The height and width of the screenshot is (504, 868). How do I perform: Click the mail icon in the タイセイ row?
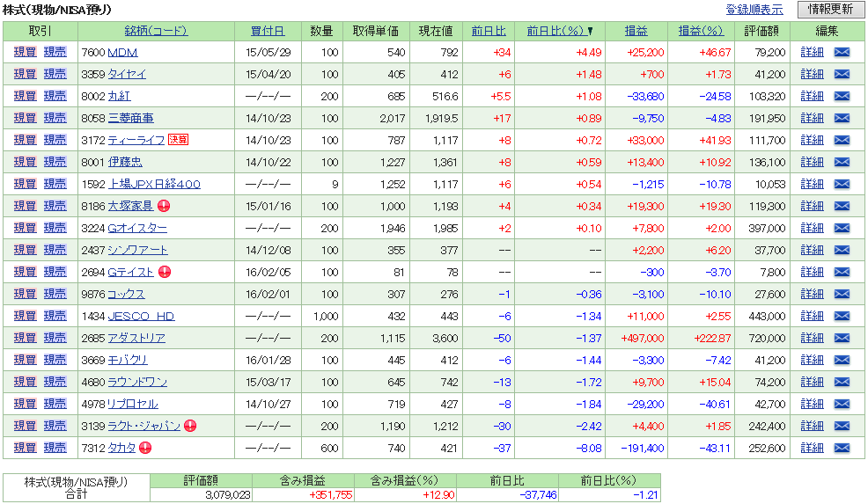coord(842,74)
